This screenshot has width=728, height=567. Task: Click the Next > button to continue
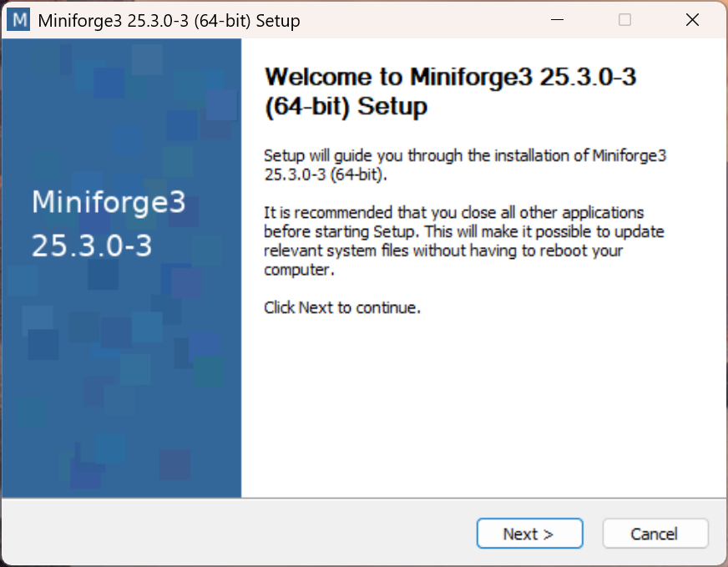tap(529, 533)
